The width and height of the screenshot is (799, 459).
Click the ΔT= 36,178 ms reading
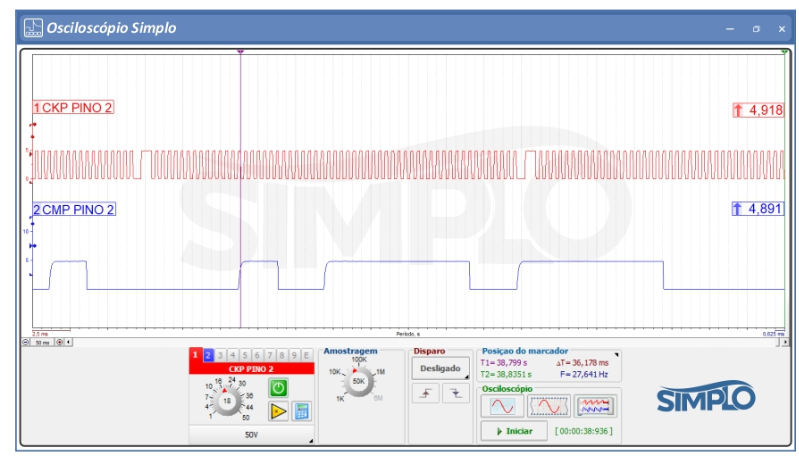tap(582, 363)
